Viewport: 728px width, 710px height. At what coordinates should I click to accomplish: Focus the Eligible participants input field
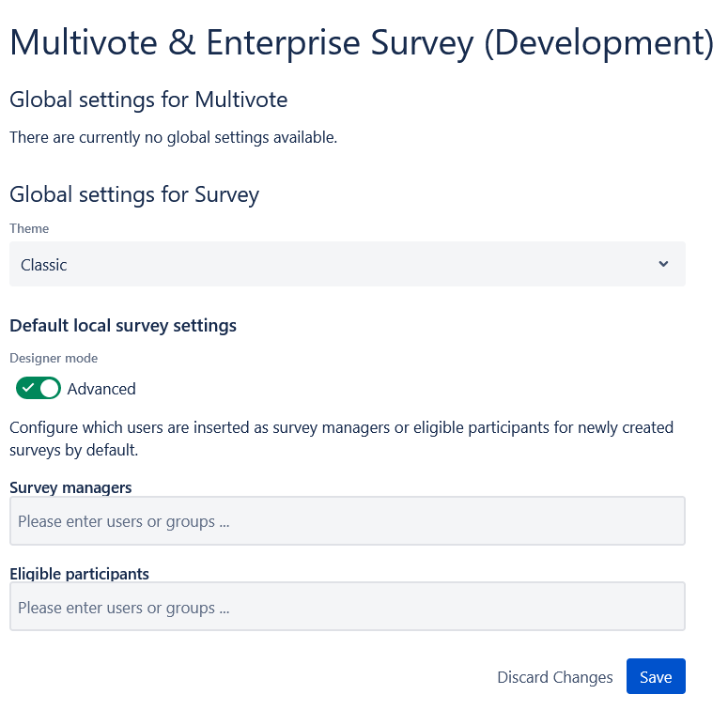click(347, 608)
